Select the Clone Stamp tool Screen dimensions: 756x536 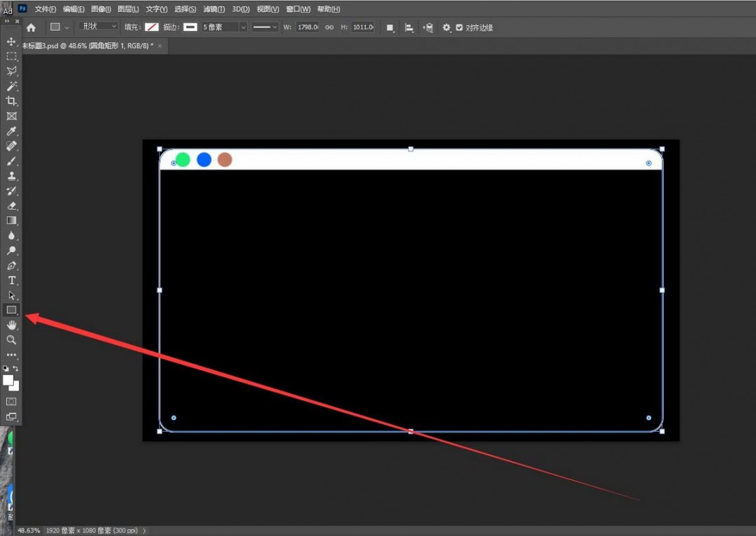(11, 176)
